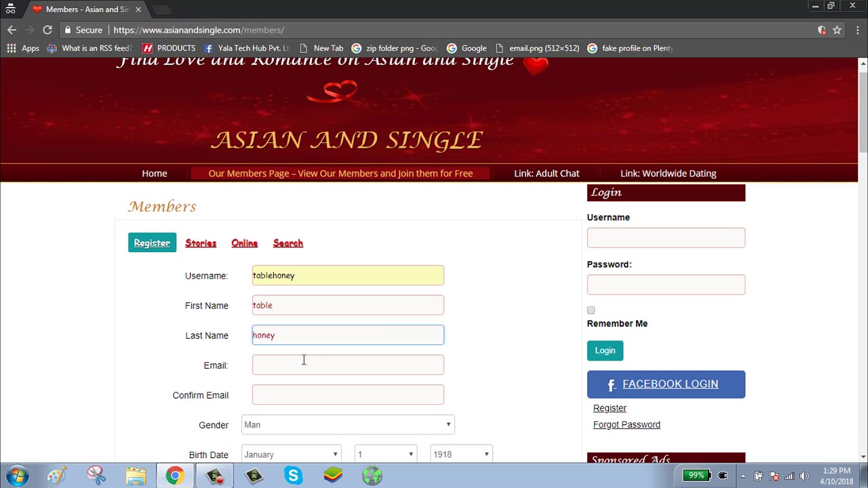Click the network signal tray icon
This screenshot has width=868, height=488.
[x=789, y=476]
